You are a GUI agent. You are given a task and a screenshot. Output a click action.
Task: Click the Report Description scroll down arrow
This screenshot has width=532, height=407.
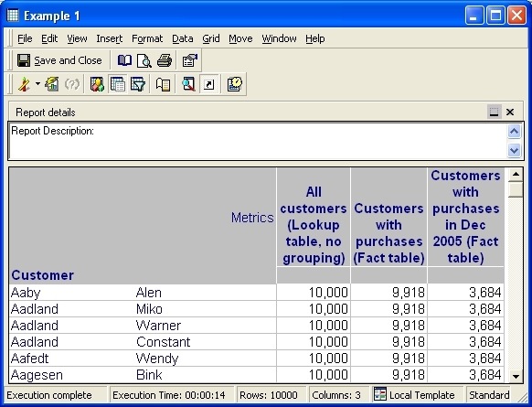514,150
